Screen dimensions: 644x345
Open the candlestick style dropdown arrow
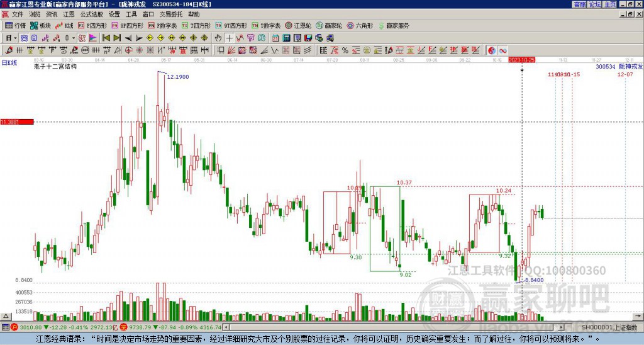click(74, 38)
